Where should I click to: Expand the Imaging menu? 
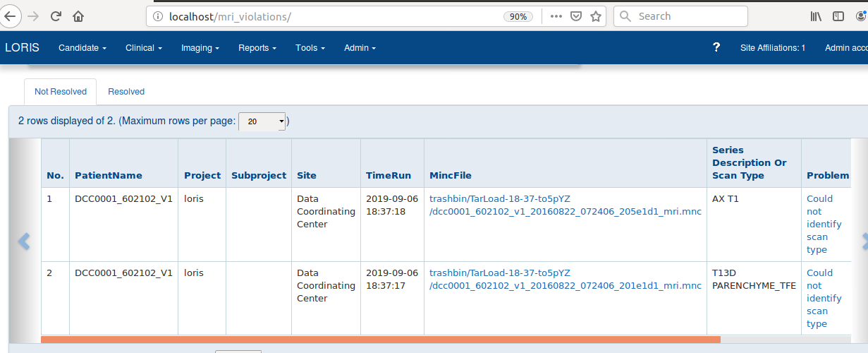200,48
